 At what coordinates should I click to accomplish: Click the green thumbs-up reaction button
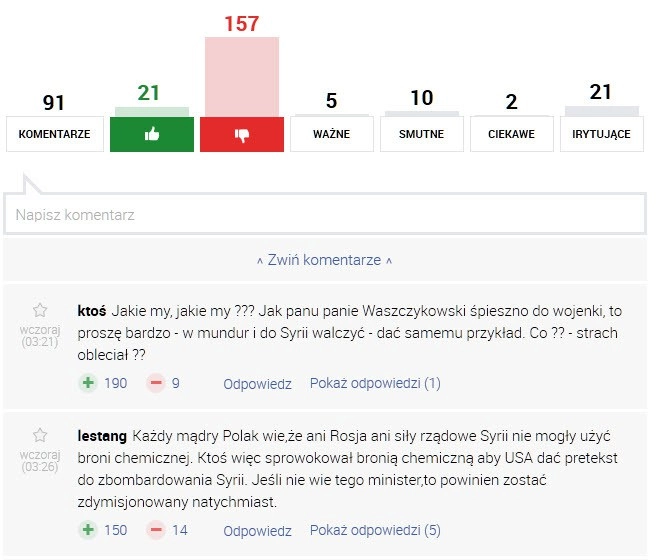pos(152,134)
